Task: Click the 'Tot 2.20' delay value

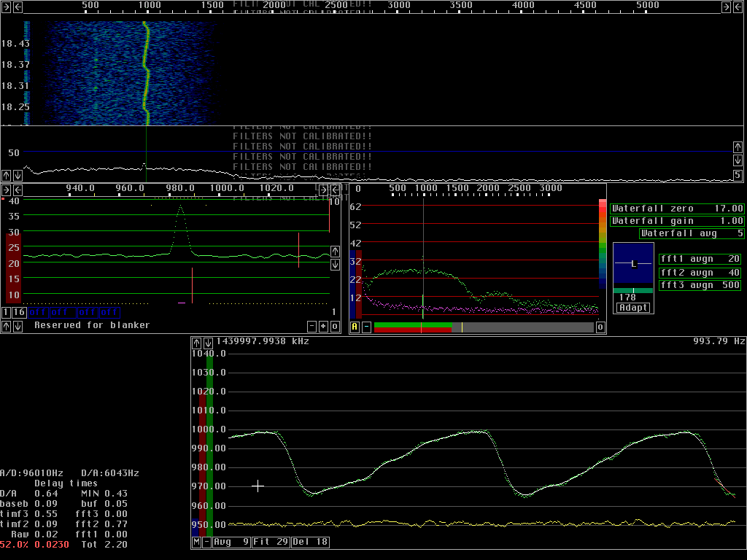Action: [x=104, y=545]
